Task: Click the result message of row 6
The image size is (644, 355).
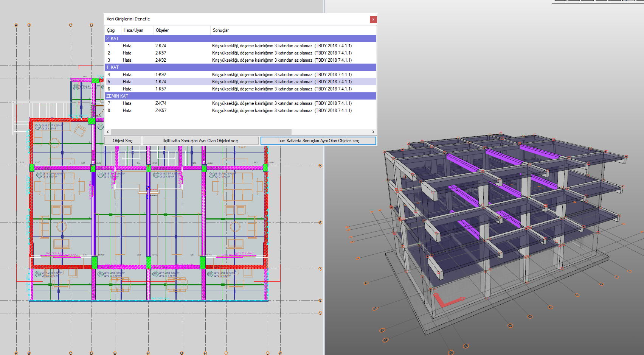Action: [x=282, y=89]
